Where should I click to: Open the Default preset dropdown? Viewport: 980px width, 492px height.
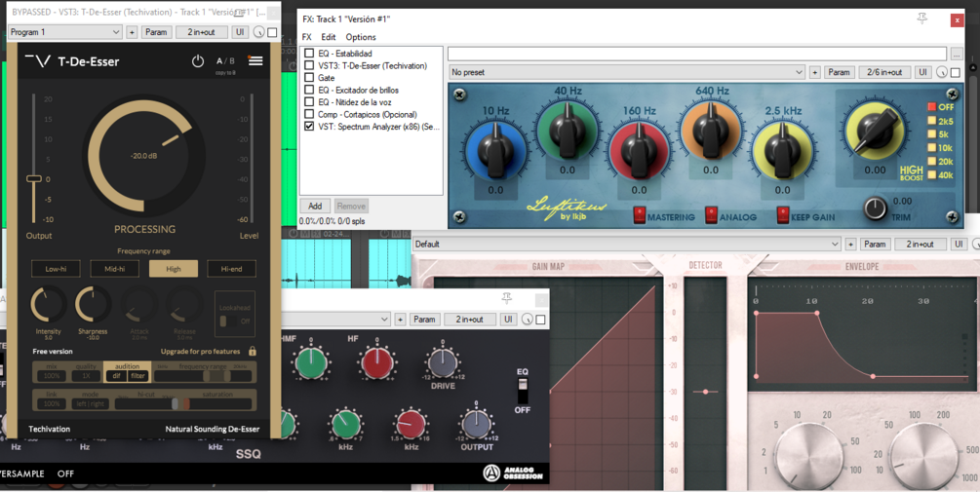coord(626,245)
